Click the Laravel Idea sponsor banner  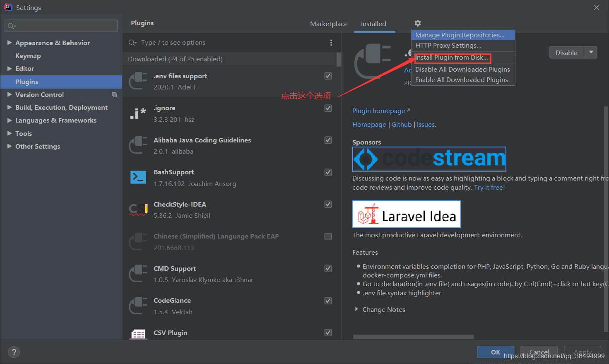pos(407,215)
